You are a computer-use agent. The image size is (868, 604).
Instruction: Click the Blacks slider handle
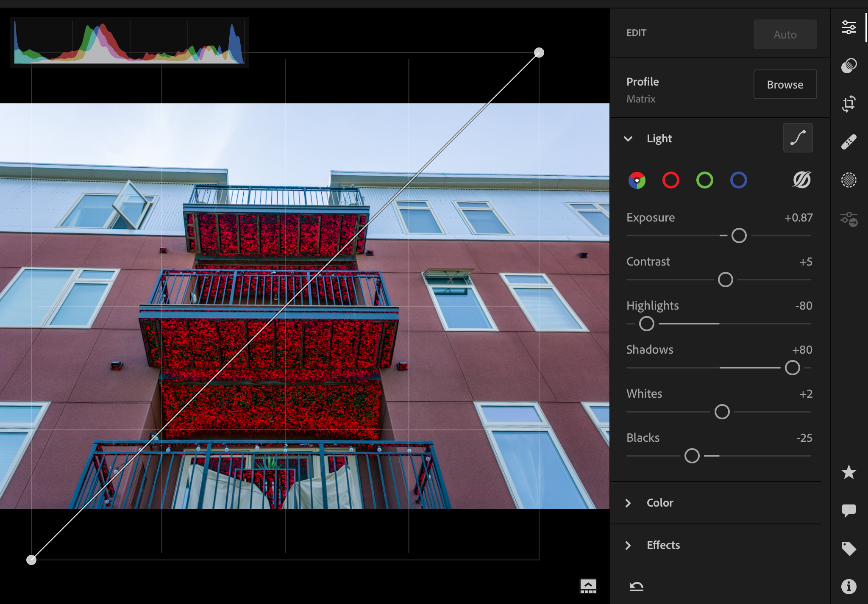click(692, 456)
